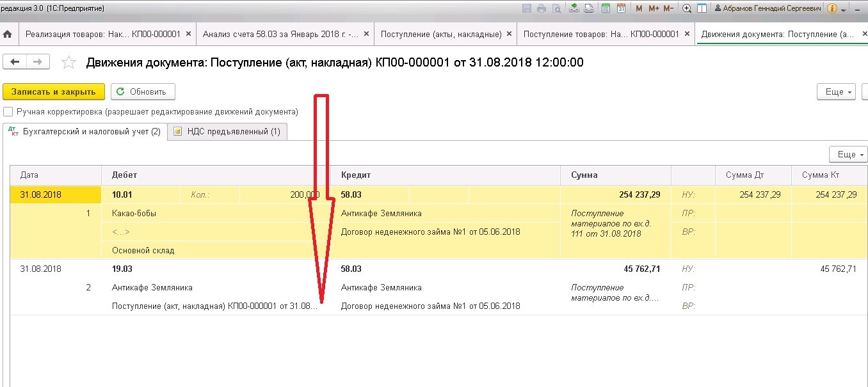Select Поступление (акт, накладная) КП00-000001 cell in row 2

click(x=216, y=306)
